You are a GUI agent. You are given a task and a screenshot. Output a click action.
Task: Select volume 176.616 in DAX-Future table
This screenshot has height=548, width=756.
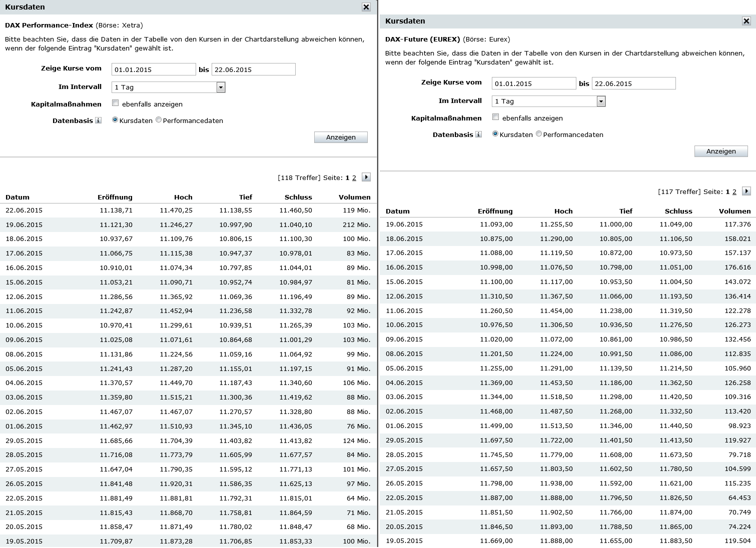[737, 267]
